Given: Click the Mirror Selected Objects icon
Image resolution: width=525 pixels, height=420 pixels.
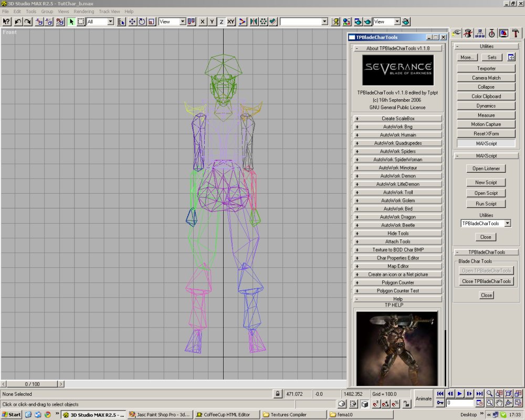Looking at the screenshot, I should 254,22.
